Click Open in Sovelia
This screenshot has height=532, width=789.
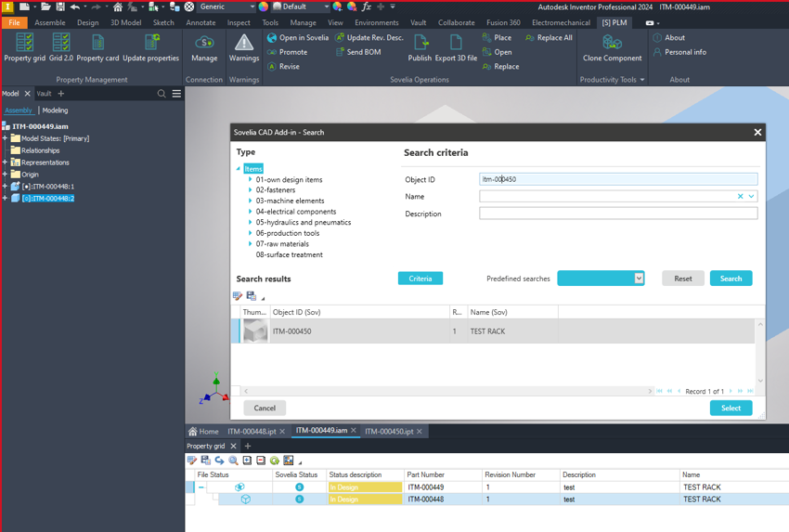click(298, 38)
